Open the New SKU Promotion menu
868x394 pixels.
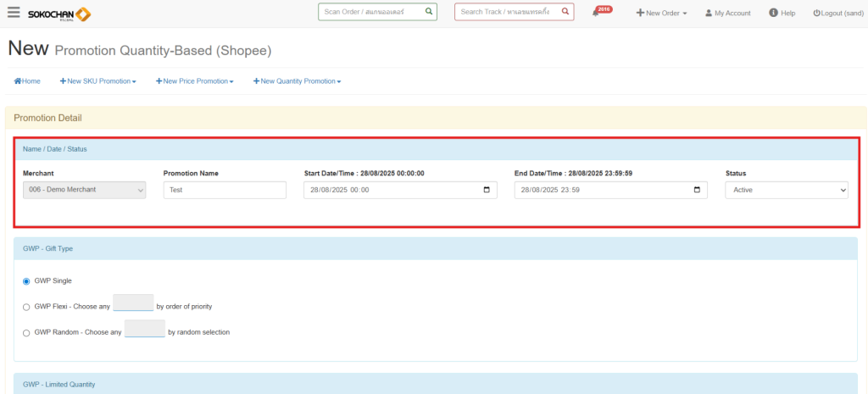coord(98,81)
